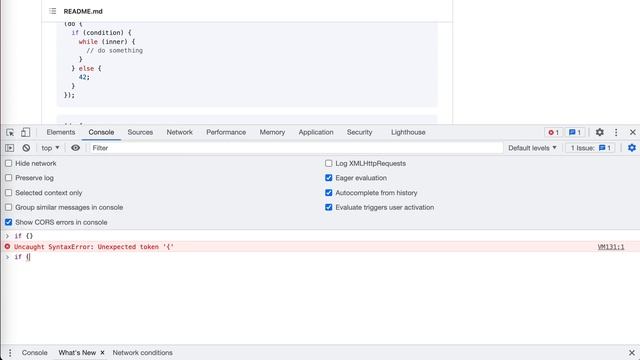Viewport: 640px width, 360px height.
Task: Click the '42;' code line
Action: click(84, 77)
